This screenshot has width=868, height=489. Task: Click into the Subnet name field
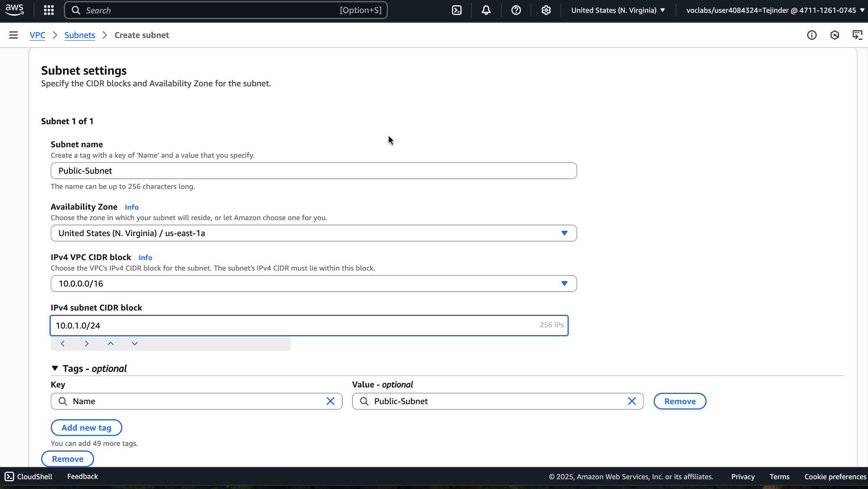(313, 171)
